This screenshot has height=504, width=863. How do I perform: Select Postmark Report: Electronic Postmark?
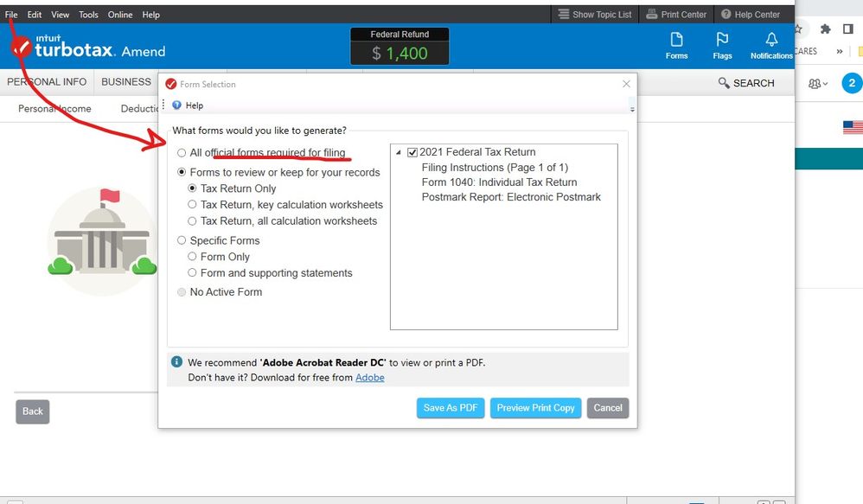[511, 197]
